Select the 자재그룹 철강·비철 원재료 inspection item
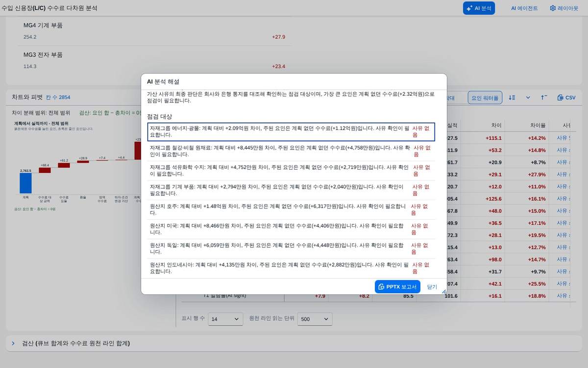The width and height of the screenshot is (588, 368). pos(291,151)
